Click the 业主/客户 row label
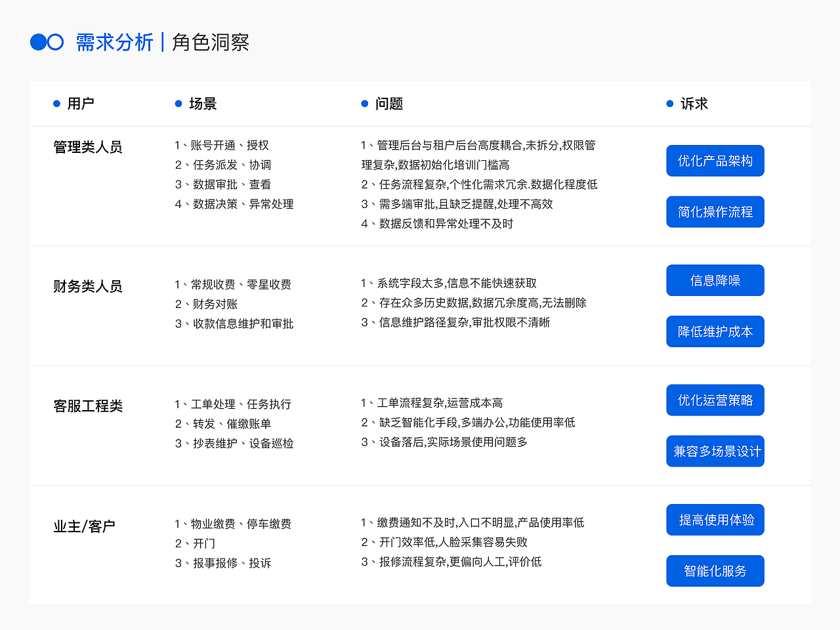840x630 pixels. (84, 525)
